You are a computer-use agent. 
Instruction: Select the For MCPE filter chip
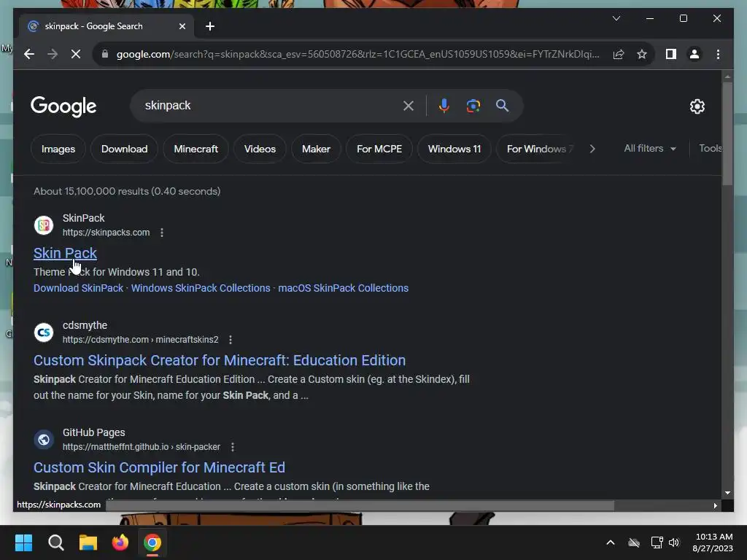379,149
